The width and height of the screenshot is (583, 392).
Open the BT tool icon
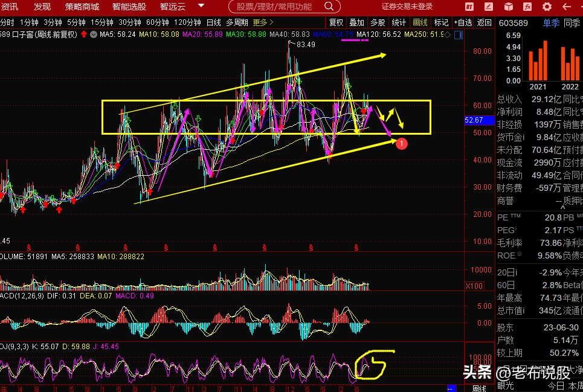469,7
